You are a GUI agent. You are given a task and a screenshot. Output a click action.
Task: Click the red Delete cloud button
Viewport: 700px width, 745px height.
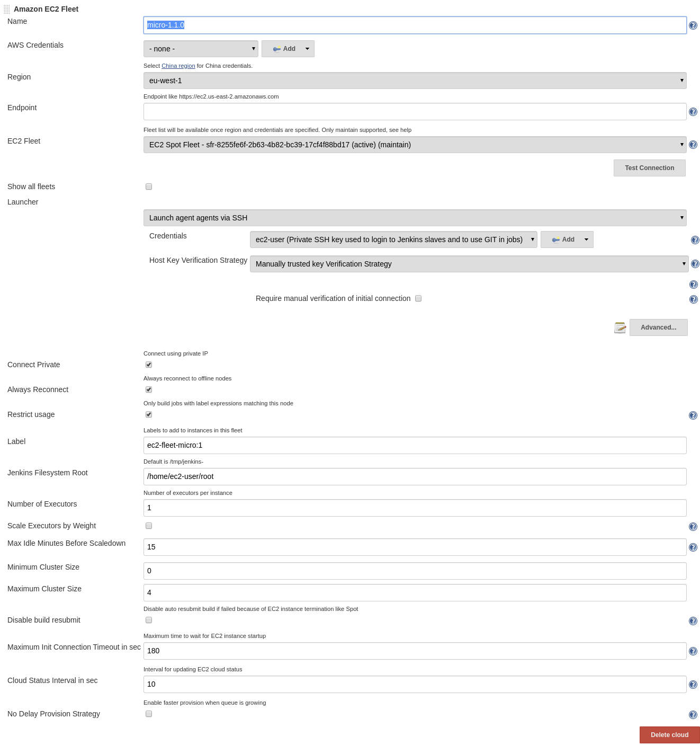670,735
